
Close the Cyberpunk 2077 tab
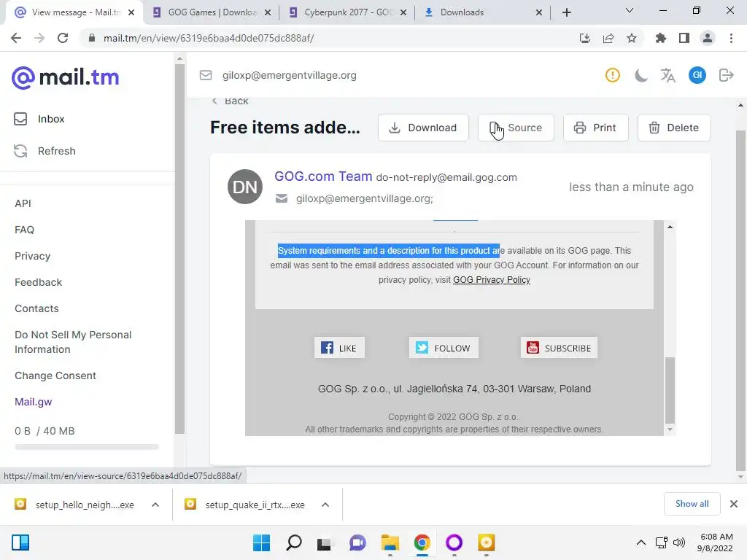click(403, 12)
